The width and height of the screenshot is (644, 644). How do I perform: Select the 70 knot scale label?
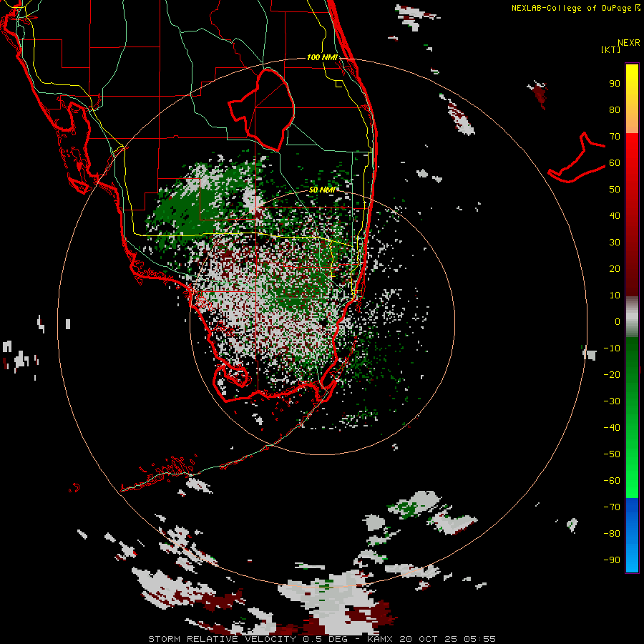pos(615,137)
